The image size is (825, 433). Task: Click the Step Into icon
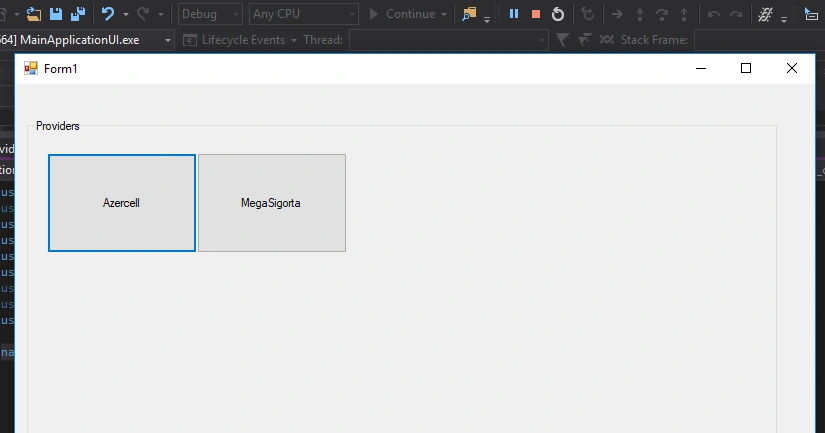click(x=640, y=14)
